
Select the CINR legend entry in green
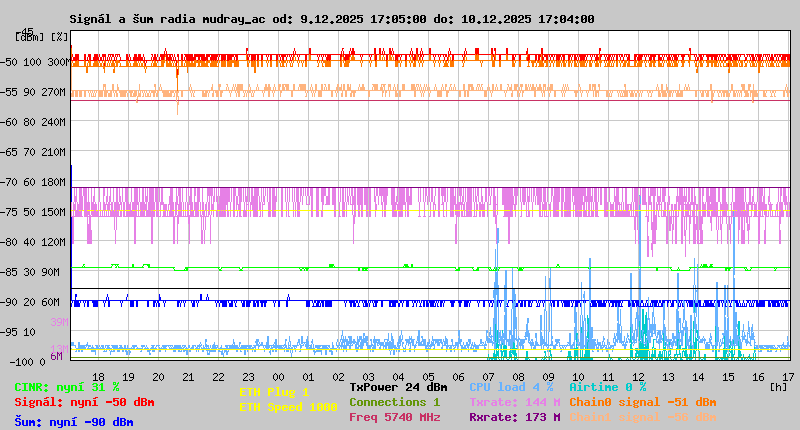[67, 387]
